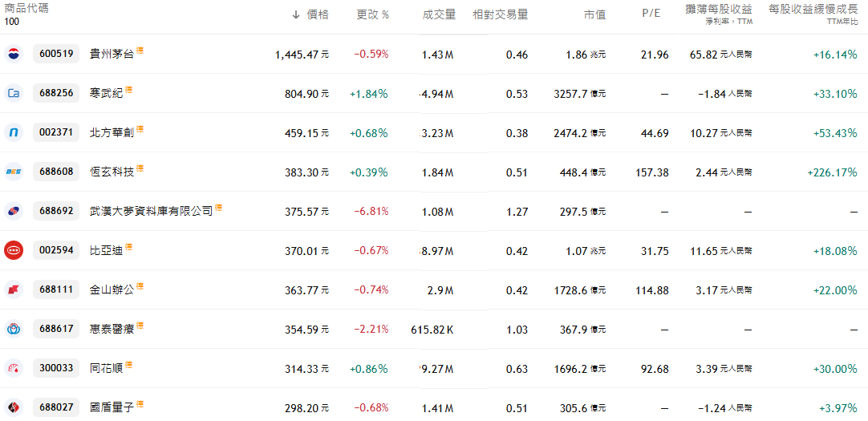
Task: Open the 北方華創 stock name link
Action: coord(112,133)
